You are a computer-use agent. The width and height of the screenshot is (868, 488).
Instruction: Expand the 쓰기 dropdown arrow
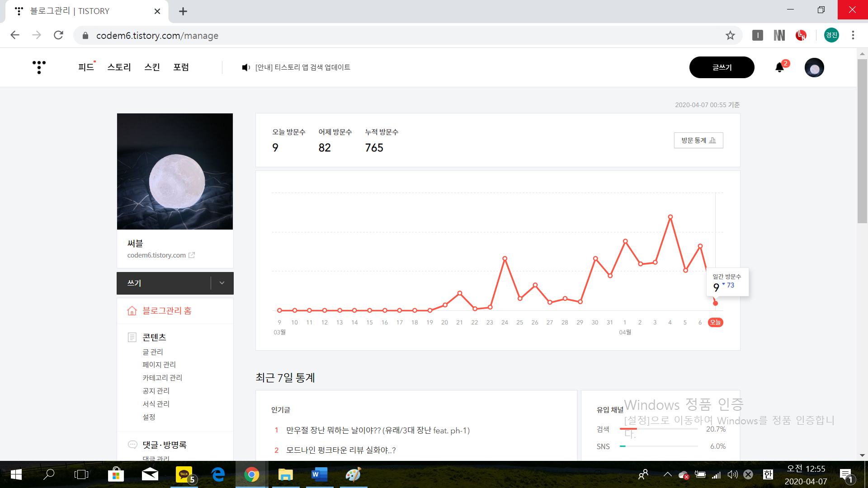[x=222, y=283]
